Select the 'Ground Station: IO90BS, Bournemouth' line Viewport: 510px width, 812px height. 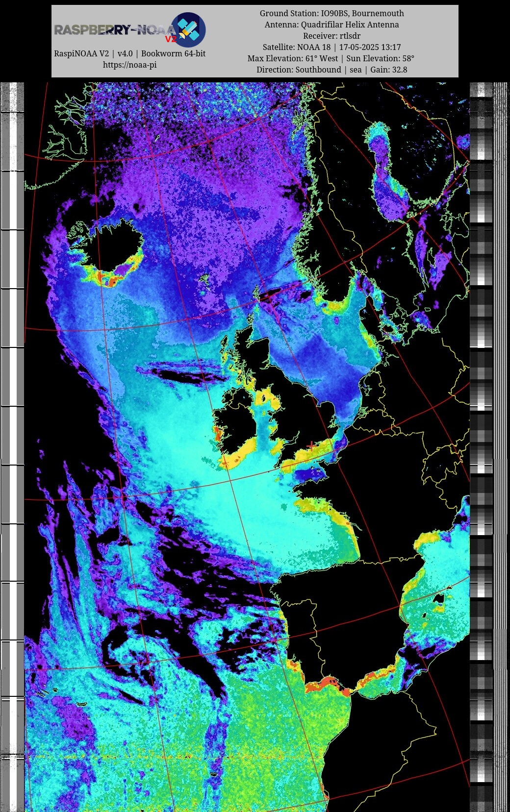332,13
